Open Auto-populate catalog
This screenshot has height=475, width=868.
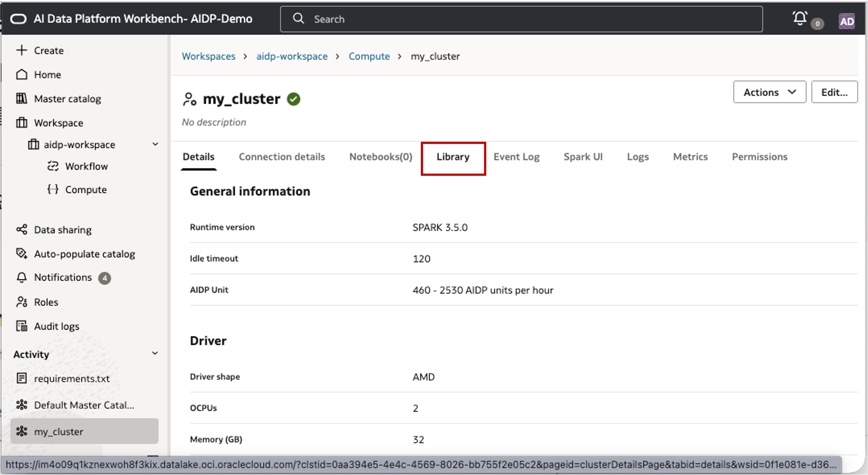84,254
